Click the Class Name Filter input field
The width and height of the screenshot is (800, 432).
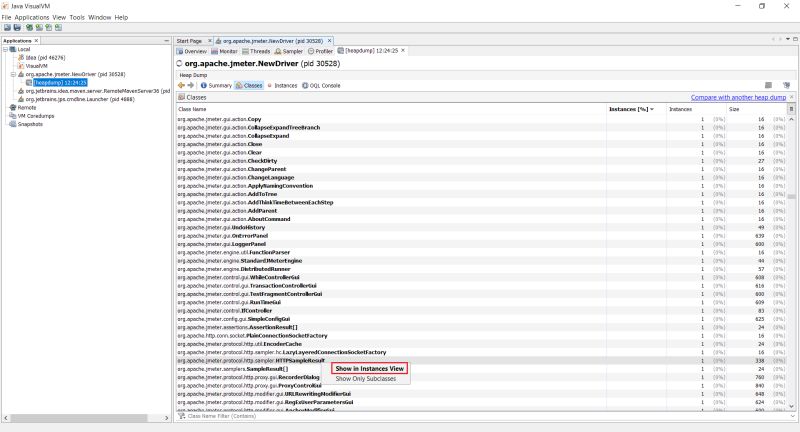point(487,416)
